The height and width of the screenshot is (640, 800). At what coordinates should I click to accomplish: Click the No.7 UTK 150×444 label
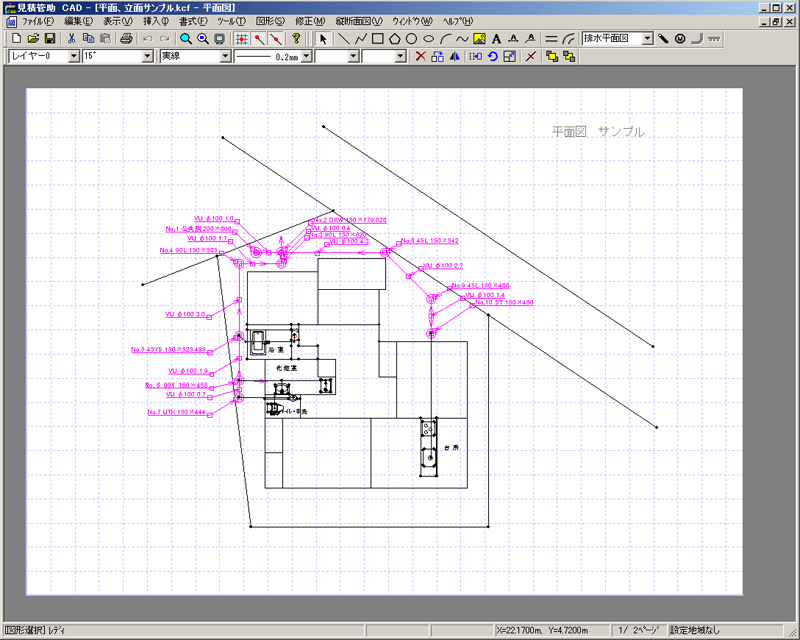pos(177,412)
